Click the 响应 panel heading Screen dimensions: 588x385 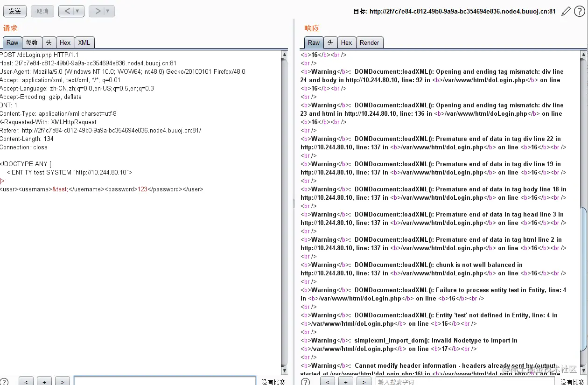[312, 28]
